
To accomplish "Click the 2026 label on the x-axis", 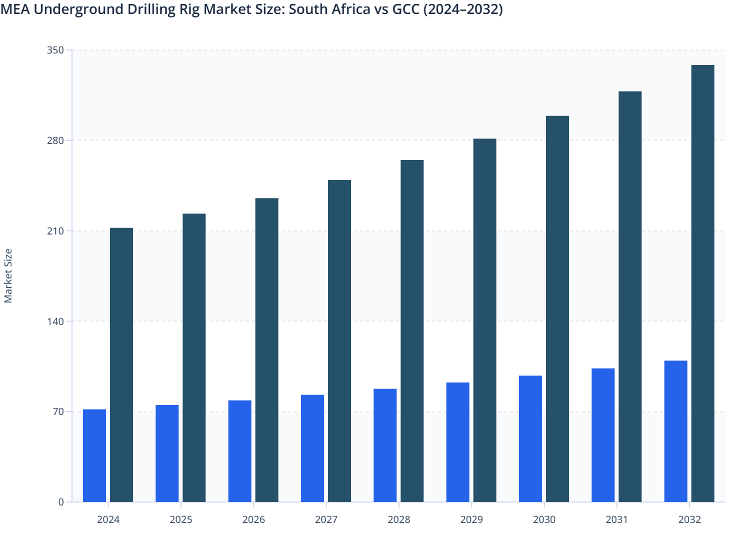I will pos(253,520).
